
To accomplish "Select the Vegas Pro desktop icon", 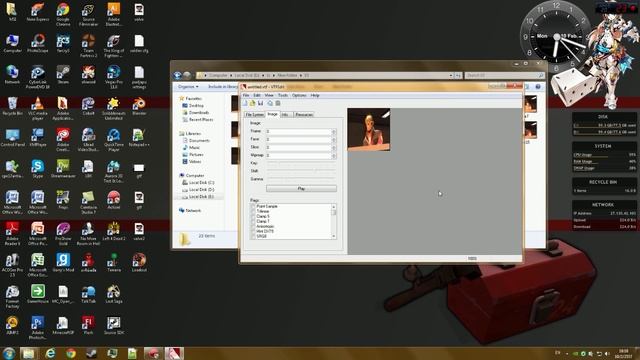I will (113, 76).
